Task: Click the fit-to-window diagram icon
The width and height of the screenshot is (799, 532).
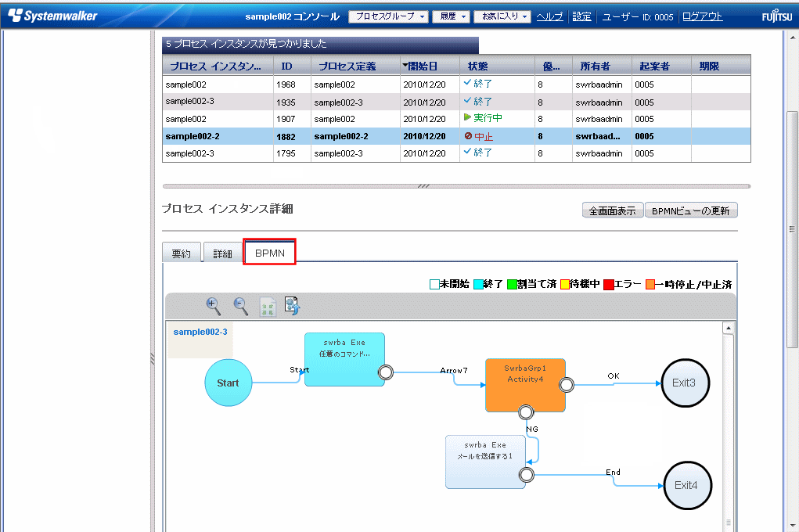Action: click(268, 307)
